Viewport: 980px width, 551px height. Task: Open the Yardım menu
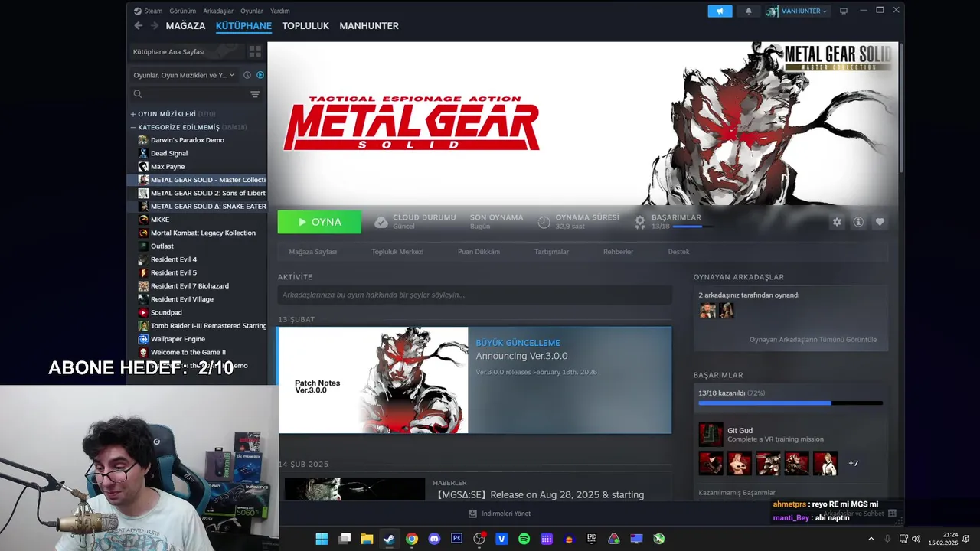point(280,11)
